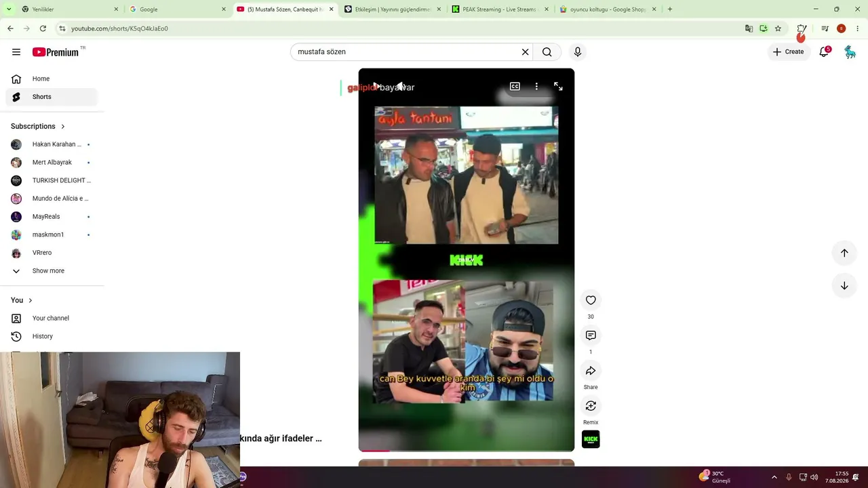Open the Create button

[x=788, y=52]
